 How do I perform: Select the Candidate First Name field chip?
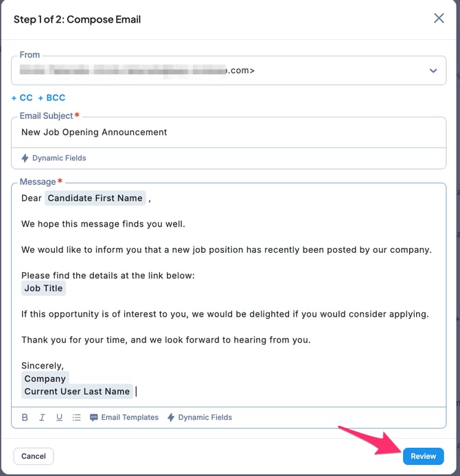(x=95, y=199)
